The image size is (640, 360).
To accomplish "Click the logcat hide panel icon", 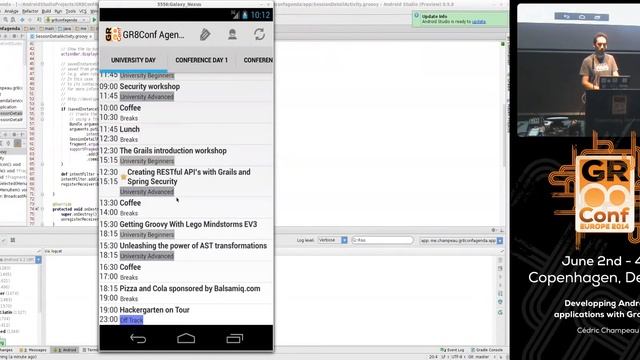I will [502, 230].
